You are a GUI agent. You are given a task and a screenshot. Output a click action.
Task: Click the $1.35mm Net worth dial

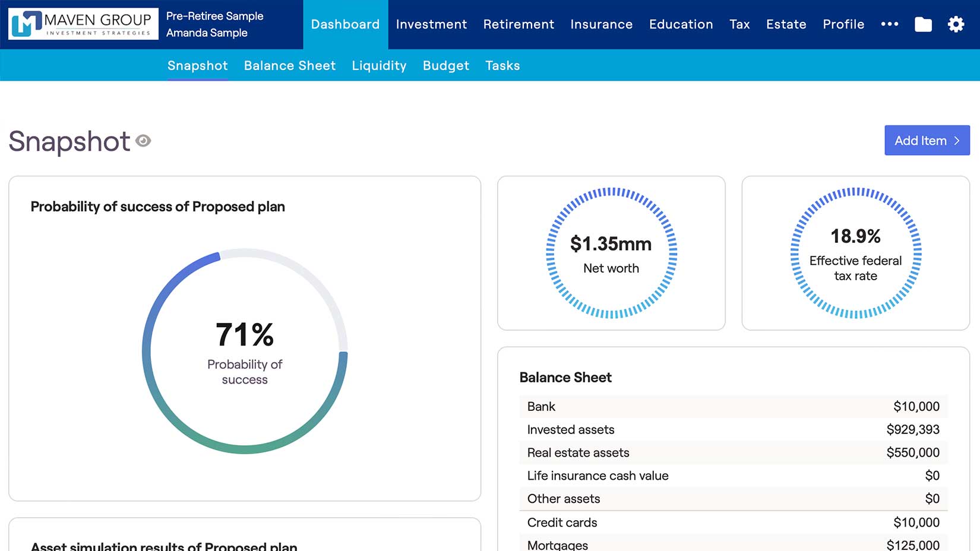tap(611, 254)
